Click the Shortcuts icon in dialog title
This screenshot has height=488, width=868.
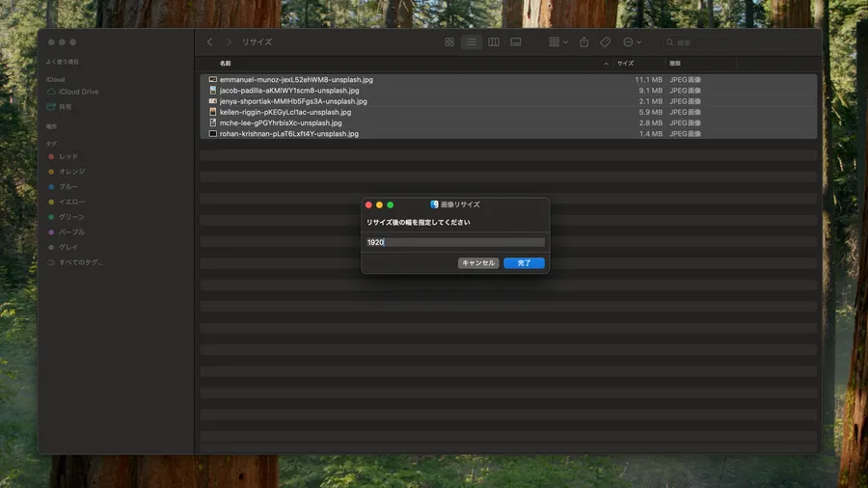point(435,204)
